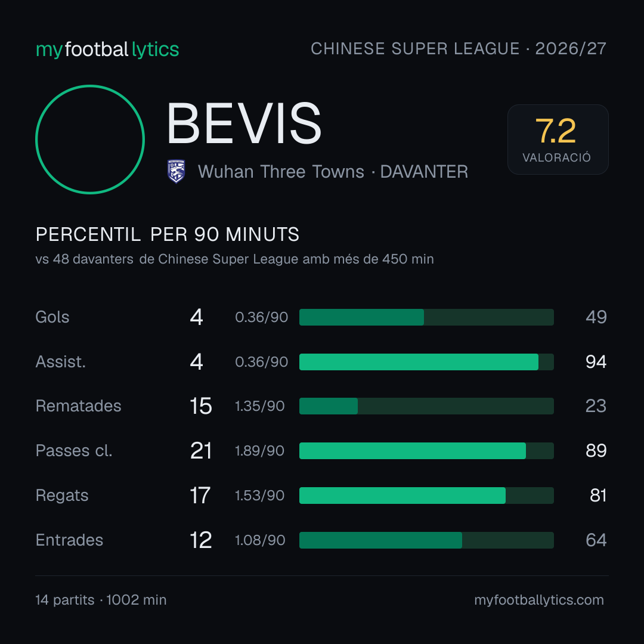Click the Passes cl. percentile bar
This screenshot has width=644, height=644.
pyautogui.click(x=426, y=451)
